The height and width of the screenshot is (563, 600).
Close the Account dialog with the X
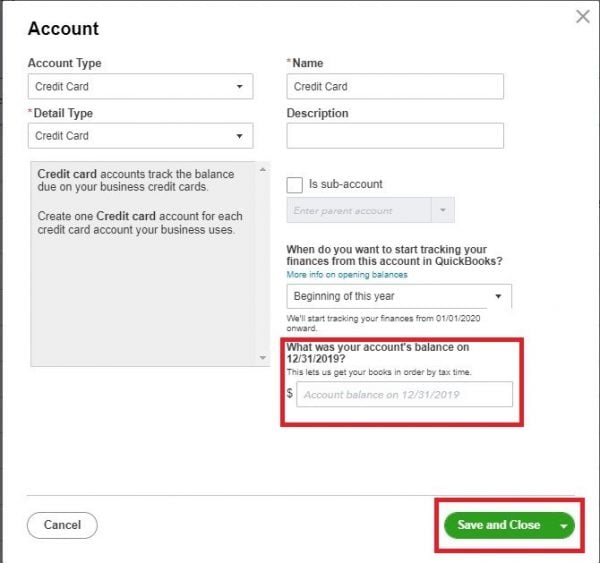583,16
